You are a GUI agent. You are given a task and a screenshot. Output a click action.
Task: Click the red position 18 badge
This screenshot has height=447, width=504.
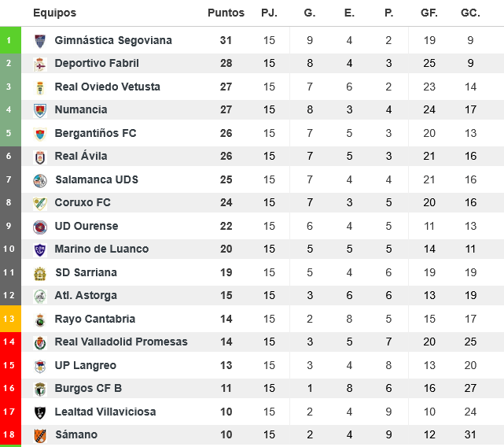pos(9,435)
